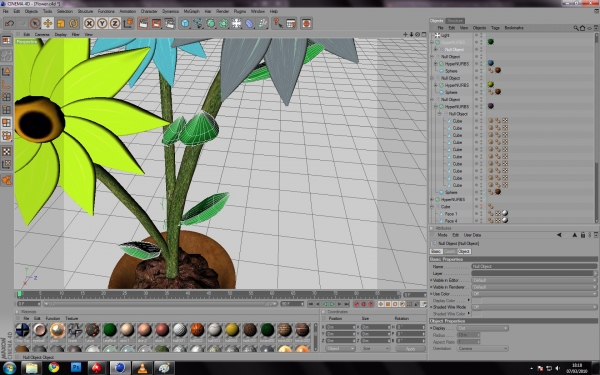Toggle the Z axis lock
This screenshot has height=375, width=600.
coord(115,23)
